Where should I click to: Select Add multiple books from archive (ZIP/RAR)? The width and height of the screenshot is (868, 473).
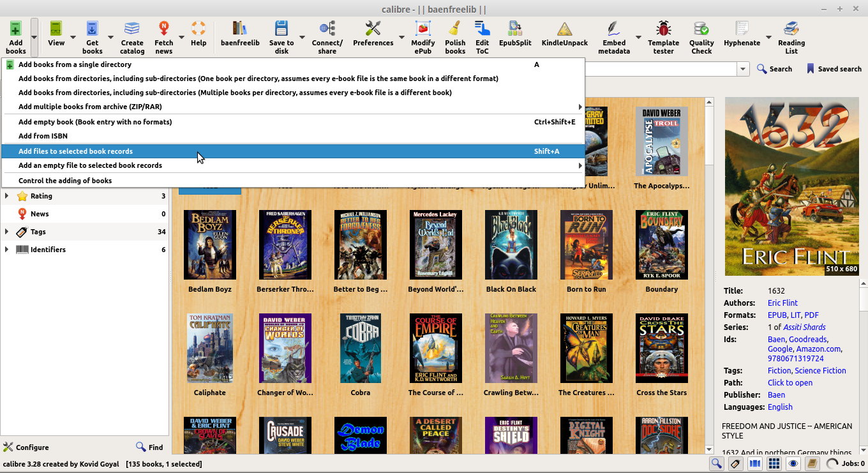[294, 107]
